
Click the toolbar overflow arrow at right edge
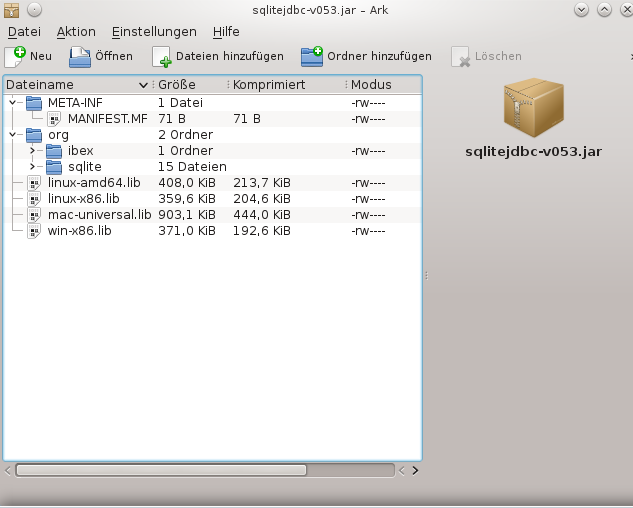tap(631, 57)
